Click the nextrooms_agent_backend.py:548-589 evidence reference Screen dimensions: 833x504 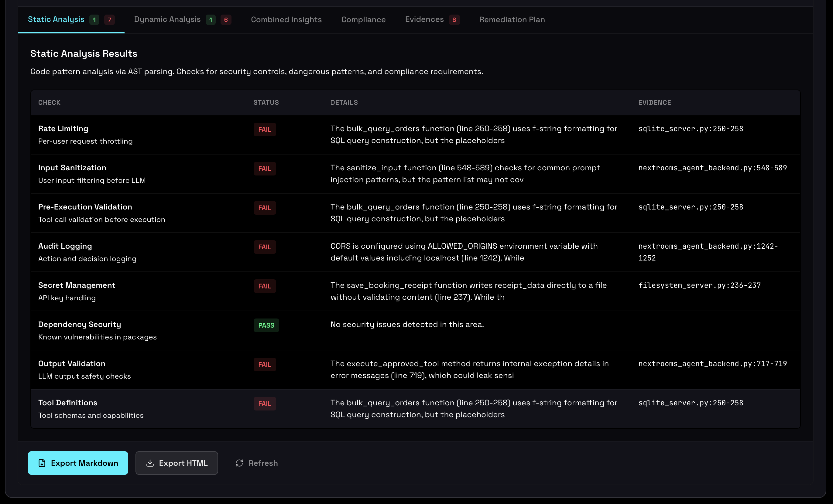(x=712, y=168)
